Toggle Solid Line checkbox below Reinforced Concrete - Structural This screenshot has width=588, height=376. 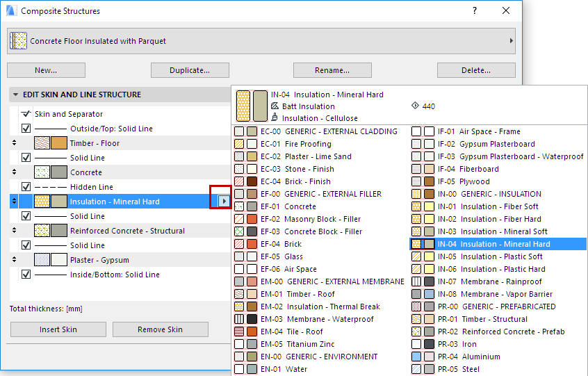pyautogui.click(x=26, y=245)
